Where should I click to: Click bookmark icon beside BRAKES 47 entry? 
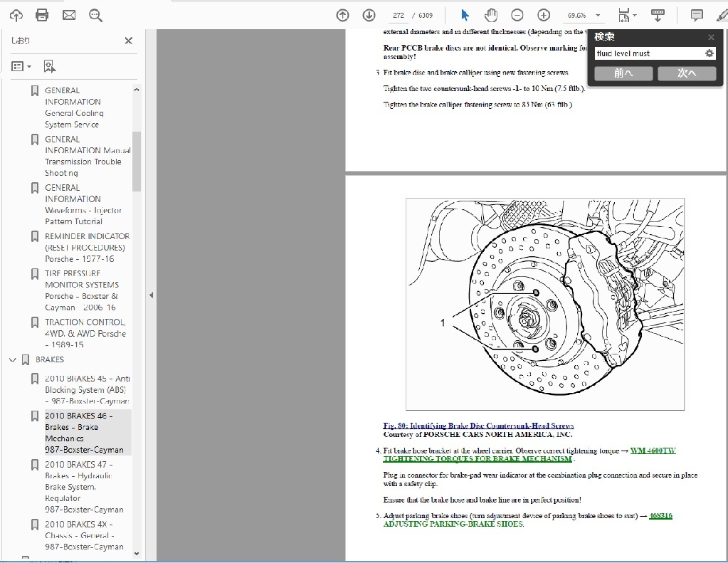(x=35, y=465)
